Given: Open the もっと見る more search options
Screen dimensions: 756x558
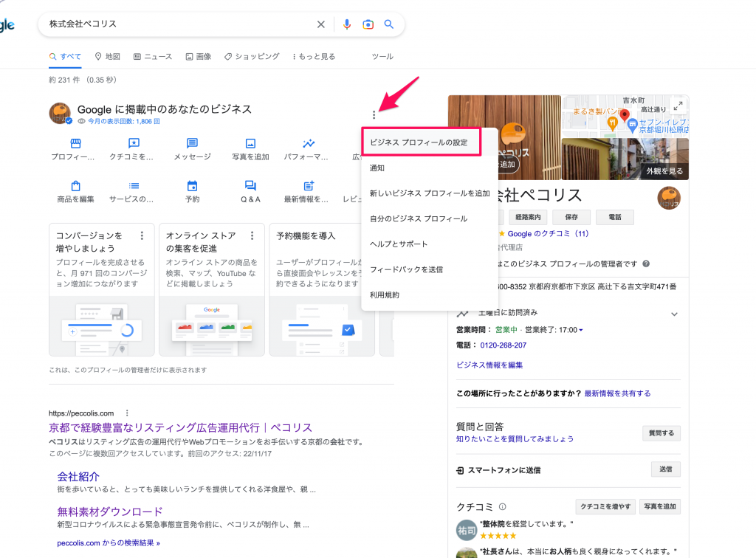Looking at the screenshot, I should pyautogui.click(x=314, y=56).
